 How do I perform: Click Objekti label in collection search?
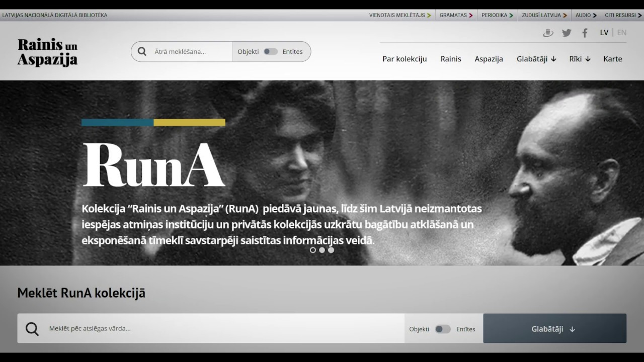tap(419, 329)
